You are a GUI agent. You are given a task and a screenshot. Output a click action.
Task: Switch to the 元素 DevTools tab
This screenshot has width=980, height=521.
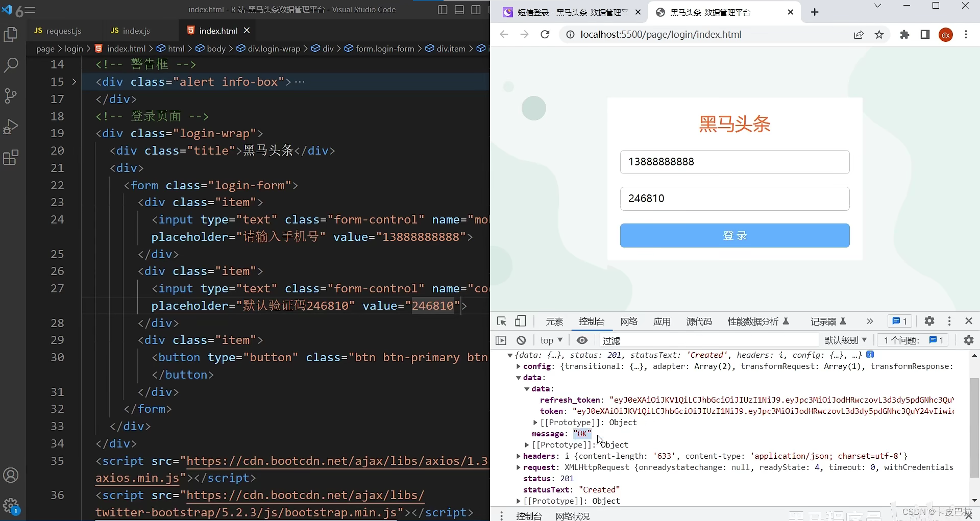tap(554, 321)
